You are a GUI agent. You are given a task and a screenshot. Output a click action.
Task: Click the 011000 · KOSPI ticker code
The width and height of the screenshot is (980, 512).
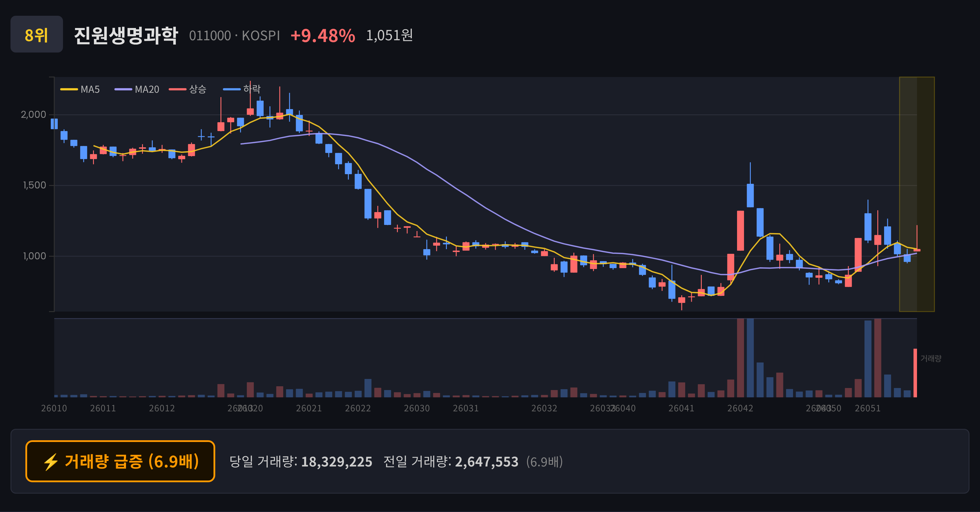click(234, 35)
